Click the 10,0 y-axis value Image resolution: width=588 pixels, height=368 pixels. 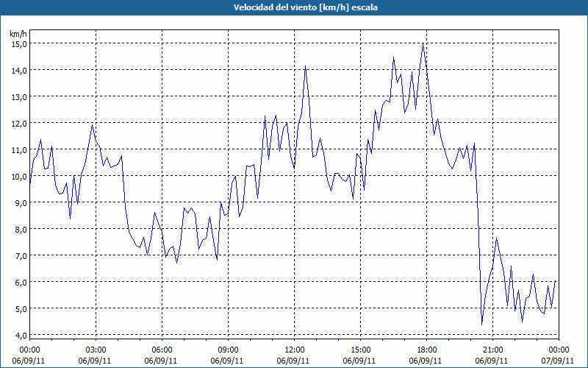(x=18, y=176)
